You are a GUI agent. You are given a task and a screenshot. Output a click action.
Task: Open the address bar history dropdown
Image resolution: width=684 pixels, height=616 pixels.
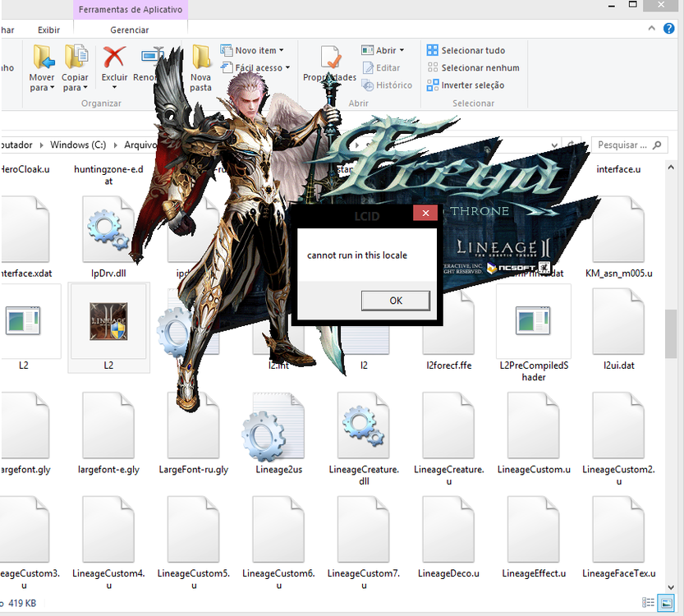pos(555,145)
